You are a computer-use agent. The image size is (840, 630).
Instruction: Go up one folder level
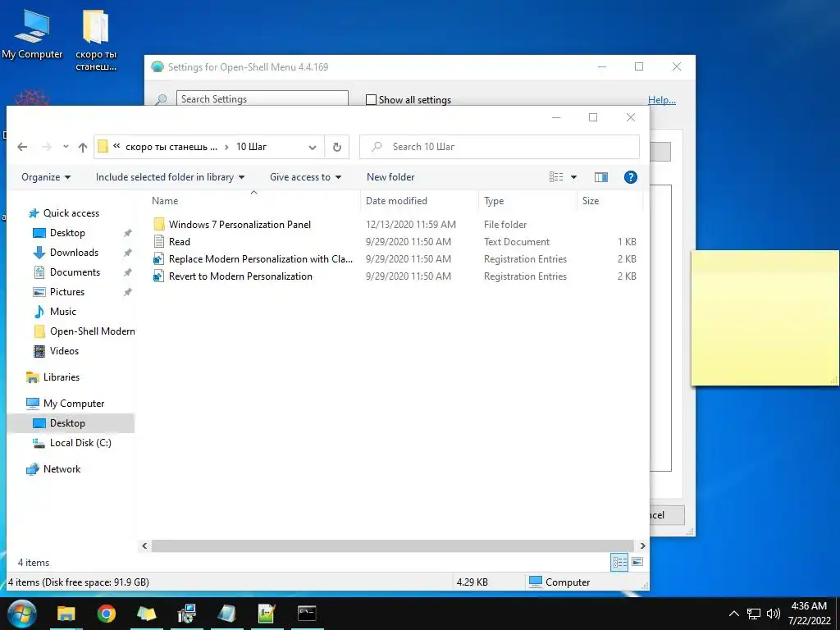click(83, 147)
